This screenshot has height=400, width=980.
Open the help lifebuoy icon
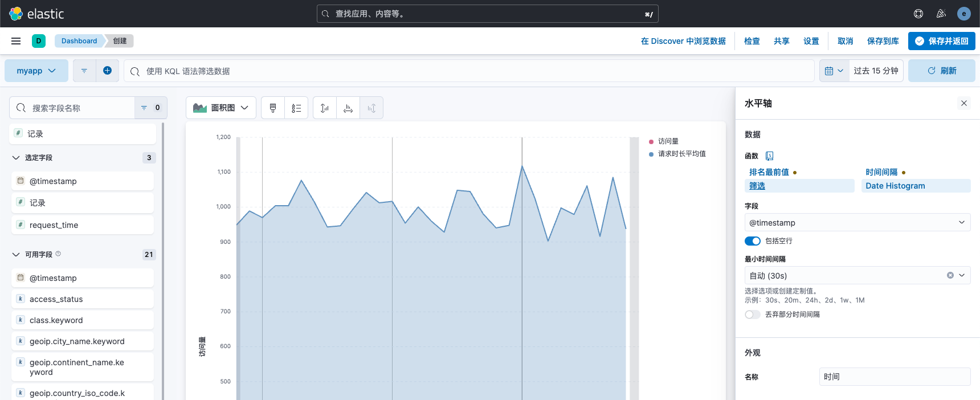coord(918,14)
